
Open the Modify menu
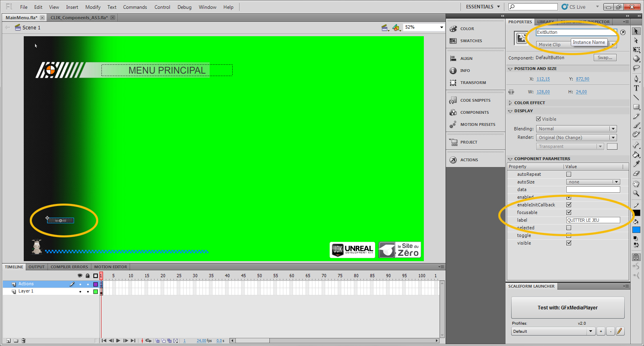pos(93,7)
